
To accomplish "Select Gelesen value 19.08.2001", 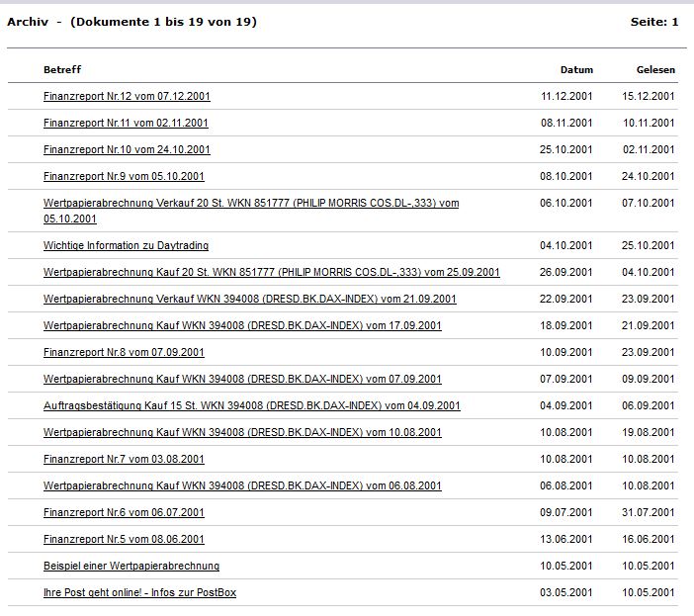I will [649, 432].
